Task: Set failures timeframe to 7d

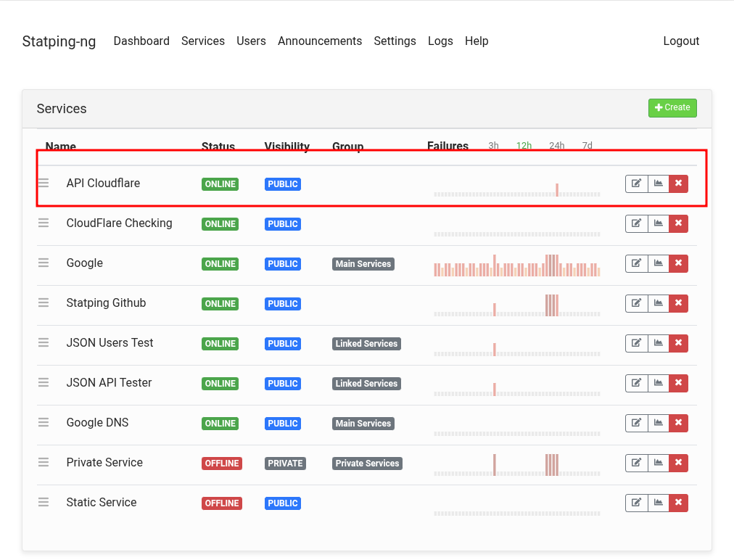Action: [587, 146]
